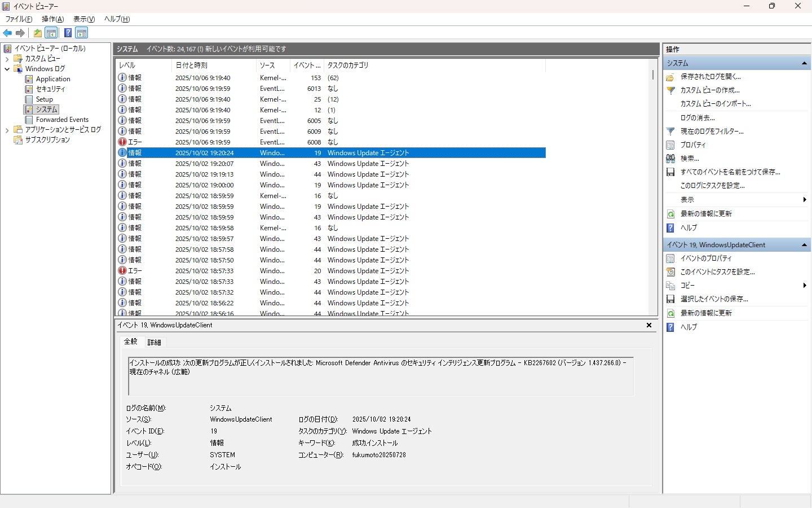The height and width of the screenshot is (508, 812).
Task: Select the セキュリティ log in the tree
Action: (x=50, y=89)
